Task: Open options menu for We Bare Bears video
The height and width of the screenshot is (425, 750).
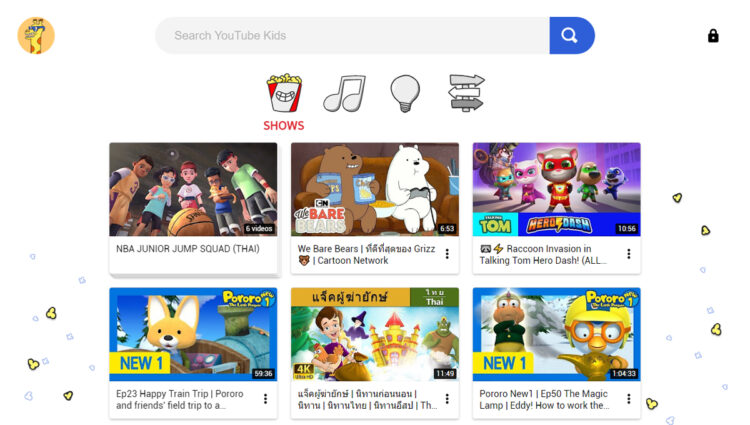Action: pyautogui.click(x=447, y=254)
